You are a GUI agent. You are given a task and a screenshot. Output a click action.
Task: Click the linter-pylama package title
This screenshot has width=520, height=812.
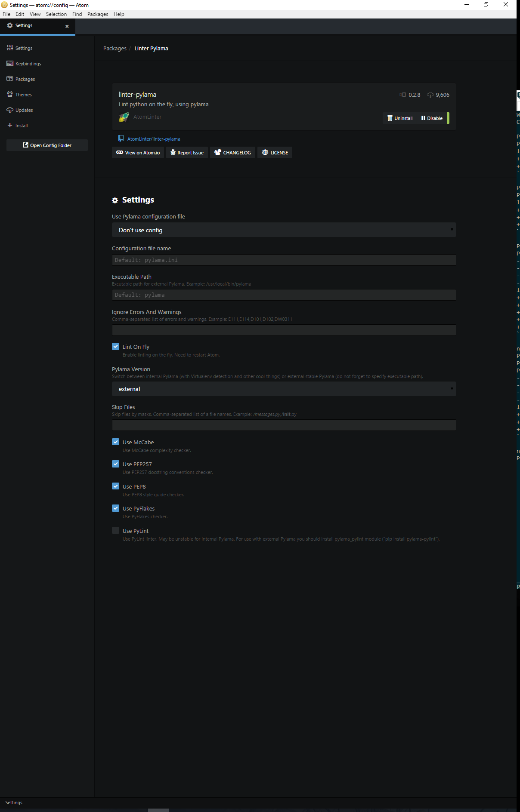point(137,95)
